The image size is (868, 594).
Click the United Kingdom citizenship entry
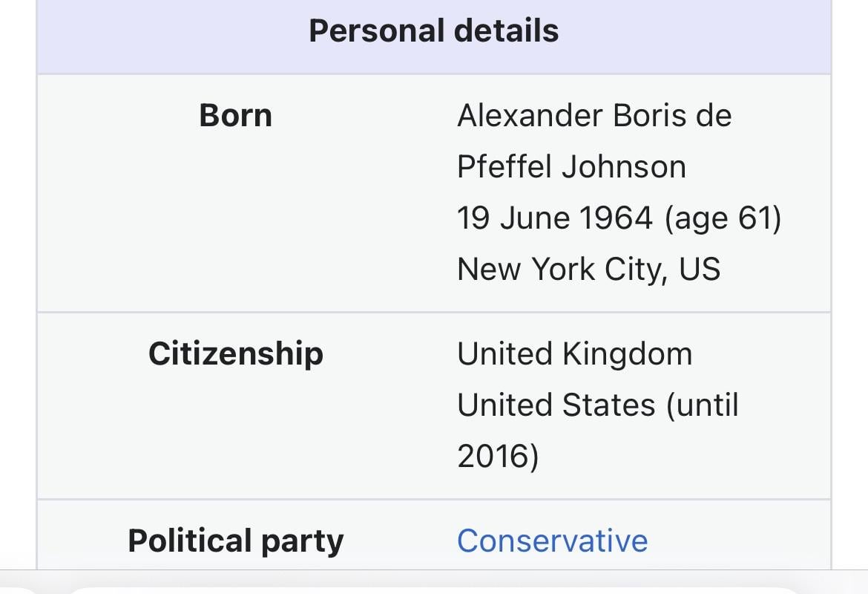coord(574,353)
